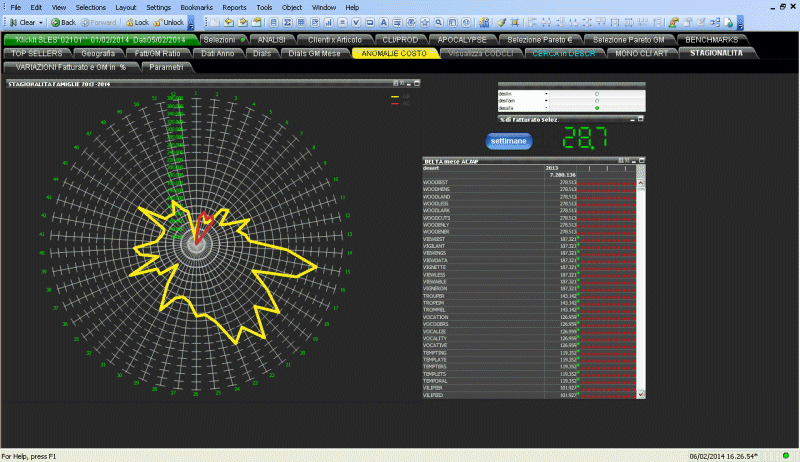Create a Table Box from toolbar
The width and height of the screenshot is (800, 462).
click(x=301, y=22)
